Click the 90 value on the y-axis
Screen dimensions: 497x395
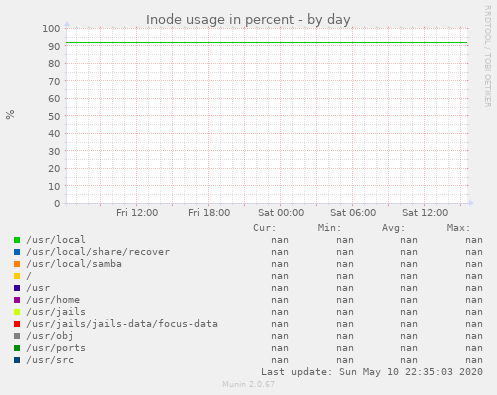54,46
